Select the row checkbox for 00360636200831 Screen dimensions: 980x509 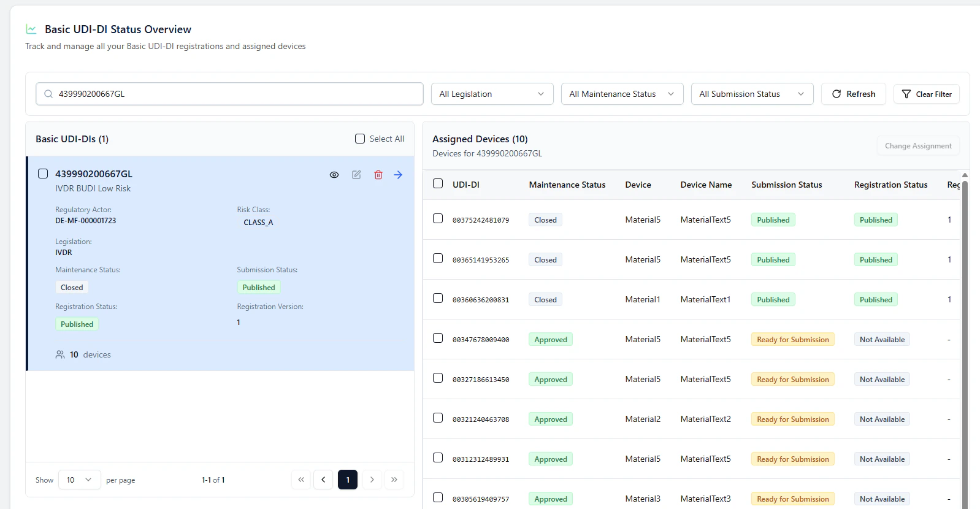coord(438,298)
